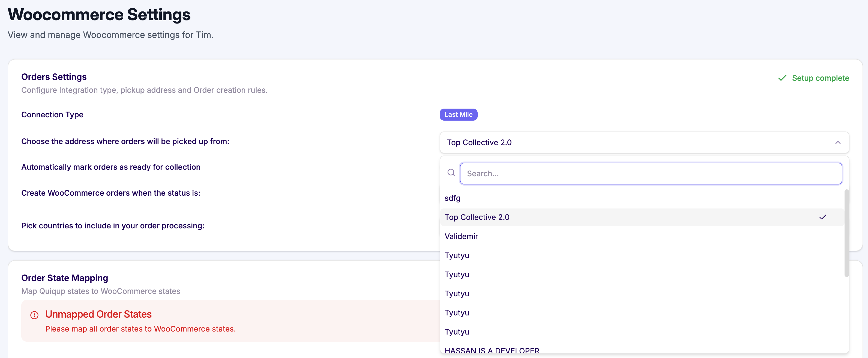
Task: Collapse the pickup address dropdown chevron
Action: coord(838,143)
